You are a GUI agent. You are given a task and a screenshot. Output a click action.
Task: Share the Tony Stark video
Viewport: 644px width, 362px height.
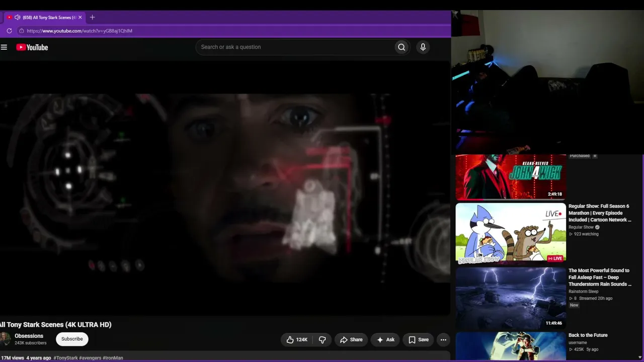[x=351, y=340]
